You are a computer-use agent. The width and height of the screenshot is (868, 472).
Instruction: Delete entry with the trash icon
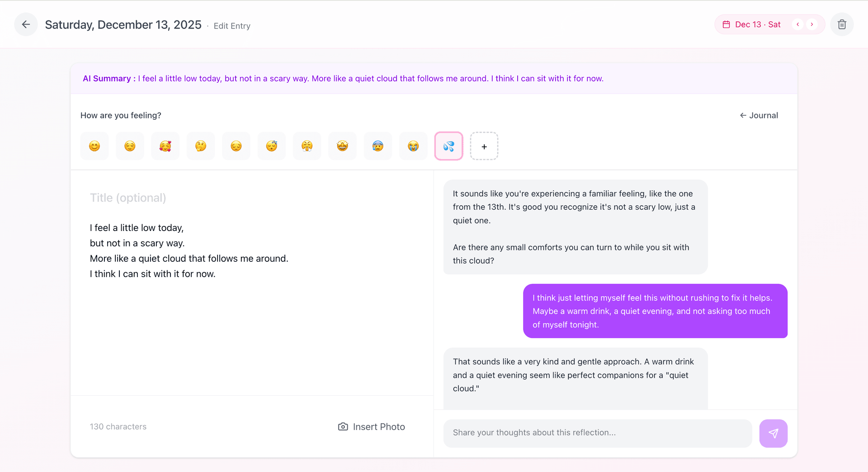[842, 24]
